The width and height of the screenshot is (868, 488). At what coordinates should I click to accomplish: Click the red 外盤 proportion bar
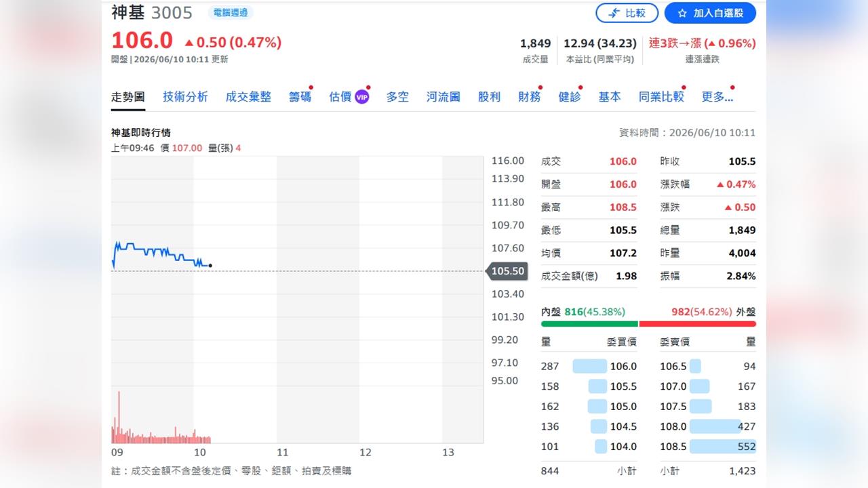click(x=697, y=324)
